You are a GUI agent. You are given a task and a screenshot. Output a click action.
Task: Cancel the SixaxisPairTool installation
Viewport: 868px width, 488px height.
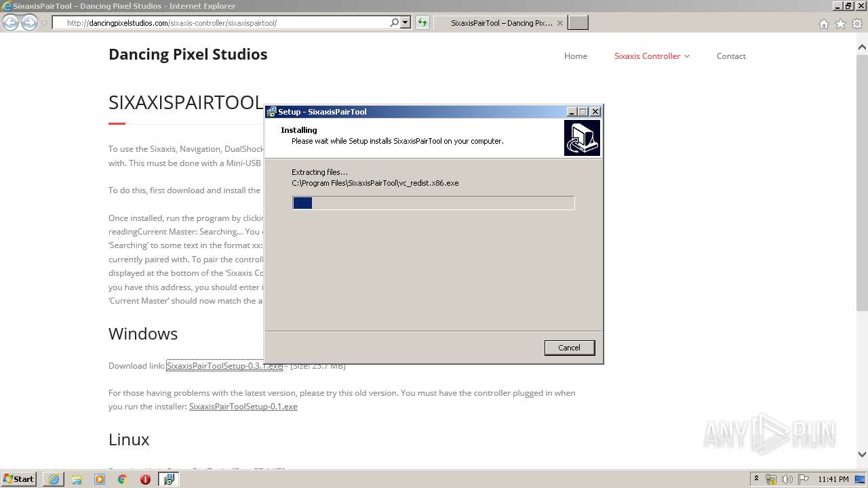point(569,348)
